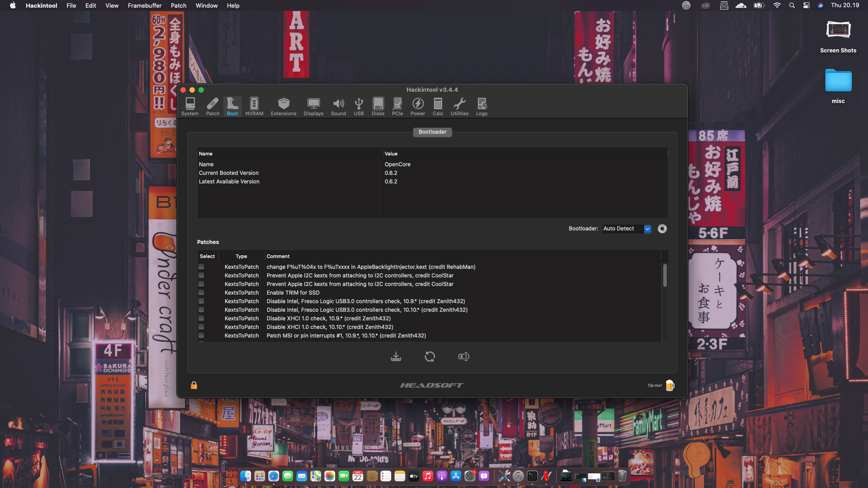Screen dimensions: 868x488
Task: Click the download icon below patches
Action: pyautogui.click(x=396, y=357)
